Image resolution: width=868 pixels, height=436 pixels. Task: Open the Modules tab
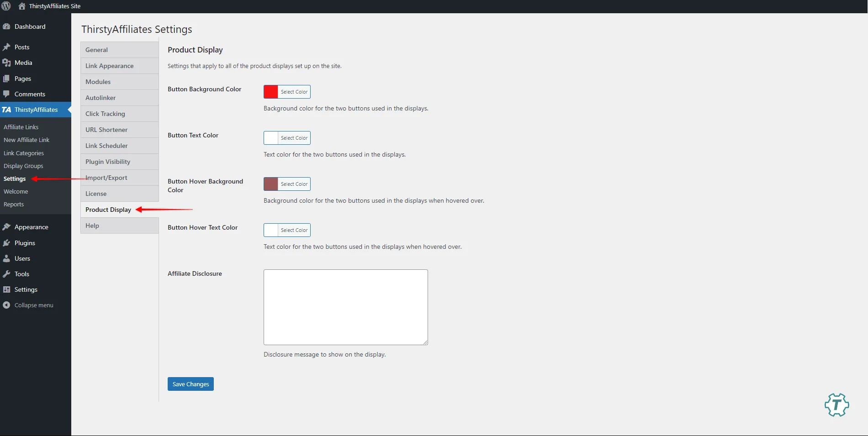(120, 82)
